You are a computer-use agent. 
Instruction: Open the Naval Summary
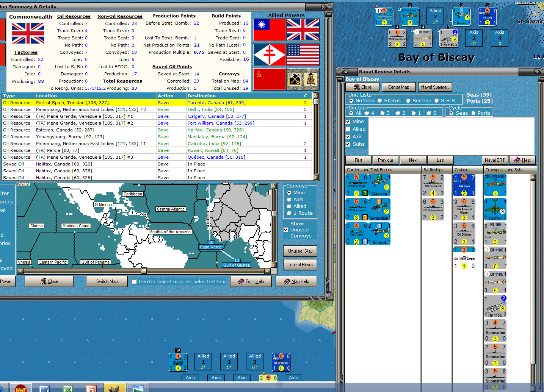[435, 87]
